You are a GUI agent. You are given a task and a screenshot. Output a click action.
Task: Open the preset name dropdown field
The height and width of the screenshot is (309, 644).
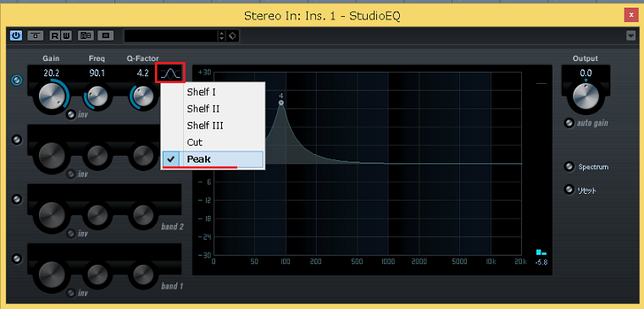coord(171,36)
